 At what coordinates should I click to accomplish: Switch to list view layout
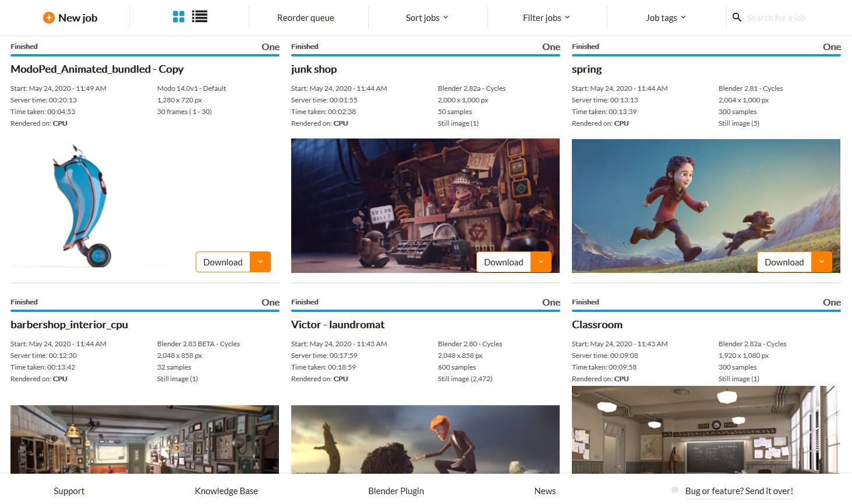point(199,16)
